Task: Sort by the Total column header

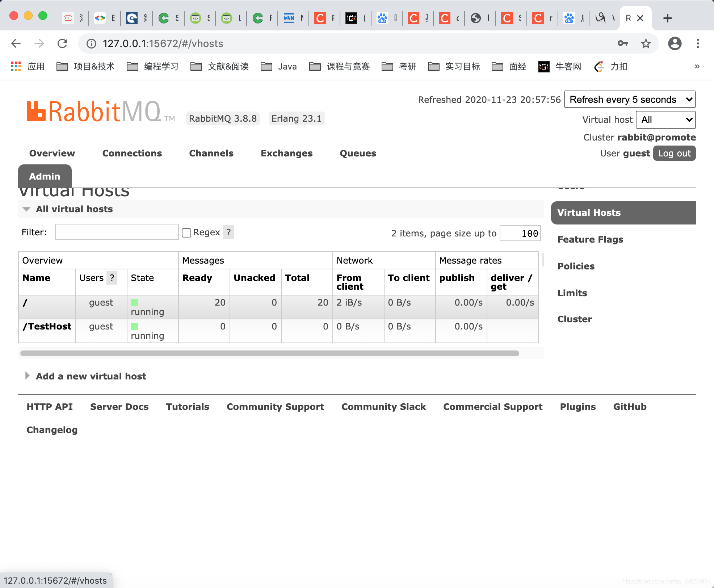Action: [x=297, y=278]
